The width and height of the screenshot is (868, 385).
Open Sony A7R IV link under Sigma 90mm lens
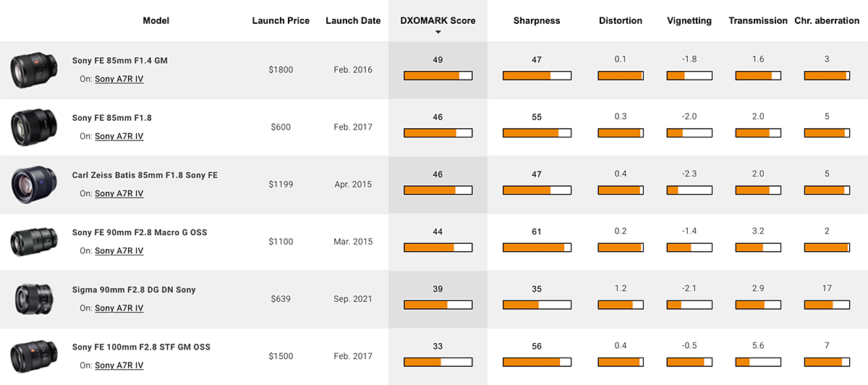click(x=119, y=308)
